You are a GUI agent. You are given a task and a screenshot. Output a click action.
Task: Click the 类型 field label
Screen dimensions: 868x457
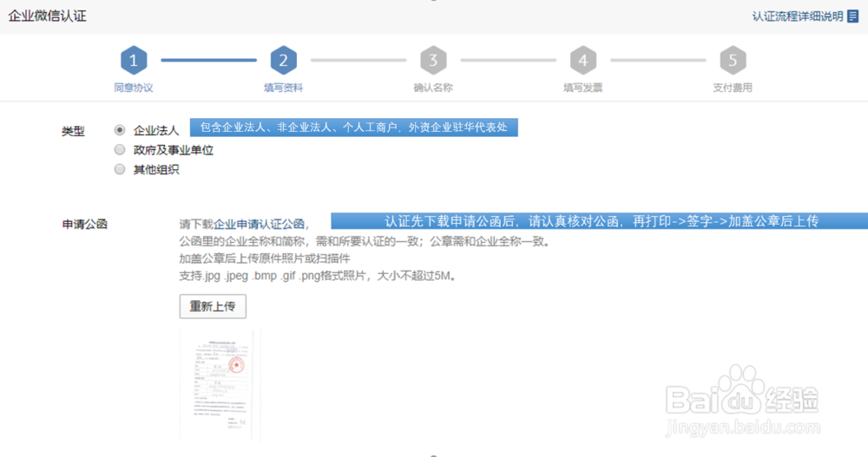click(x=73, y=131)
